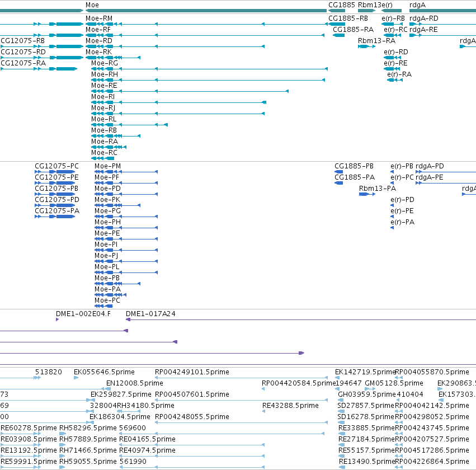
Task: Select protein rdgA-PE
Action: [x=429, y=177]
